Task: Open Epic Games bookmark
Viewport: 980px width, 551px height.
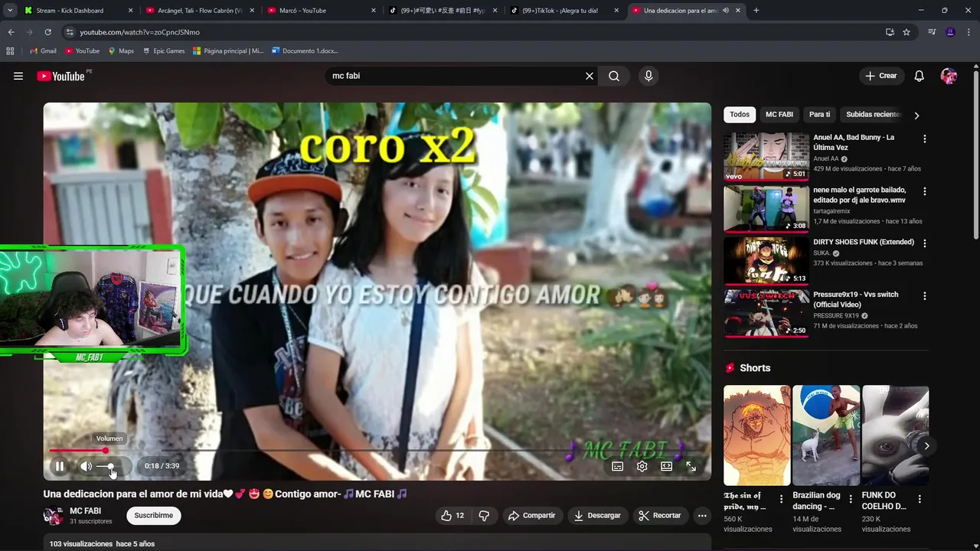Action: [x=163, y=51]
